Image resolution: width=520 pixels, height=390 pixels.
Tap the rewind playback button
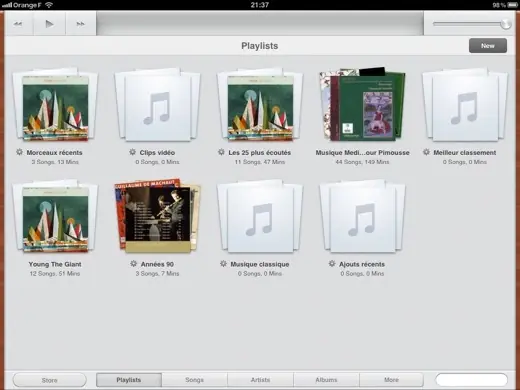tap(18, 24)
